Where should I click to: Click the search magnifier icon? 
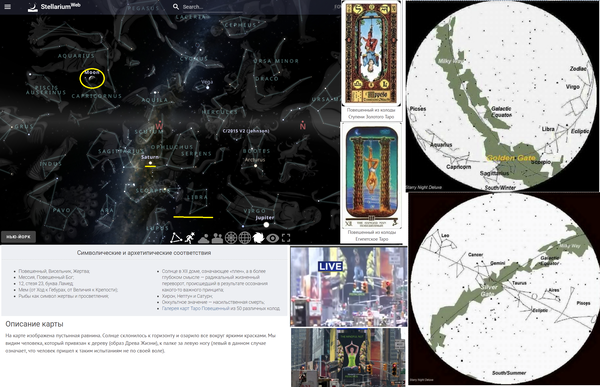coord(176,7)
